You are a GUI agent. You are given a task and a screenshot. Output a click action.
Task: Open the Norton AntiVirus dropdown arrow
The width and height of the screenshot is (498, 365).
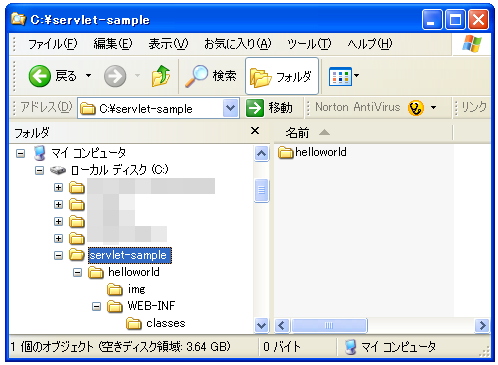[x=433, y=108]
